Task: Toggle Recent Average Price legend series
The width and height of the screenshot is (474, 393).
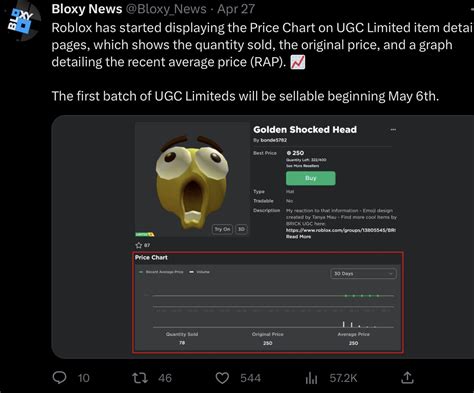Action: pyautogui.click(x=161, y=272)
